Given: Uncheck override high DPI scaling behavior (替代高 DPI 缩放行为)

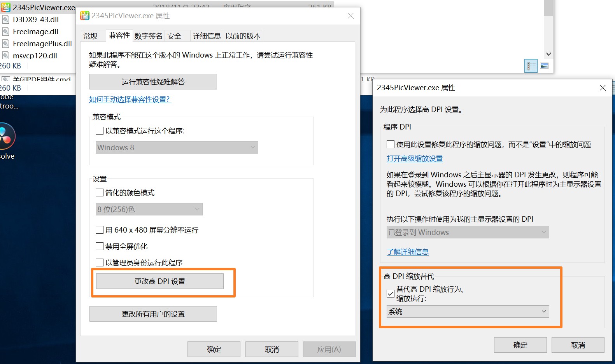Looking at the screenshot, I should tap(391, 294).
